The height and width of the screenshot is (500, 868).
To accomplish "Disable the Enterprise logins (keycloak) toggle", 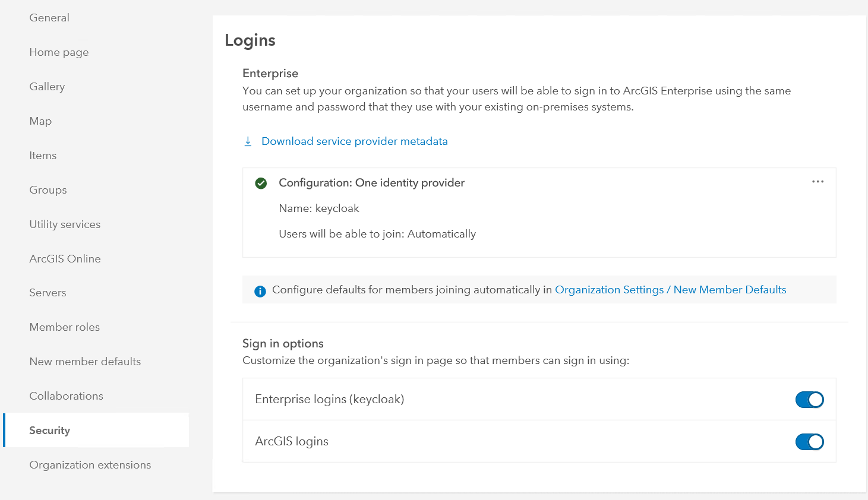I will (x=809, y=399).
